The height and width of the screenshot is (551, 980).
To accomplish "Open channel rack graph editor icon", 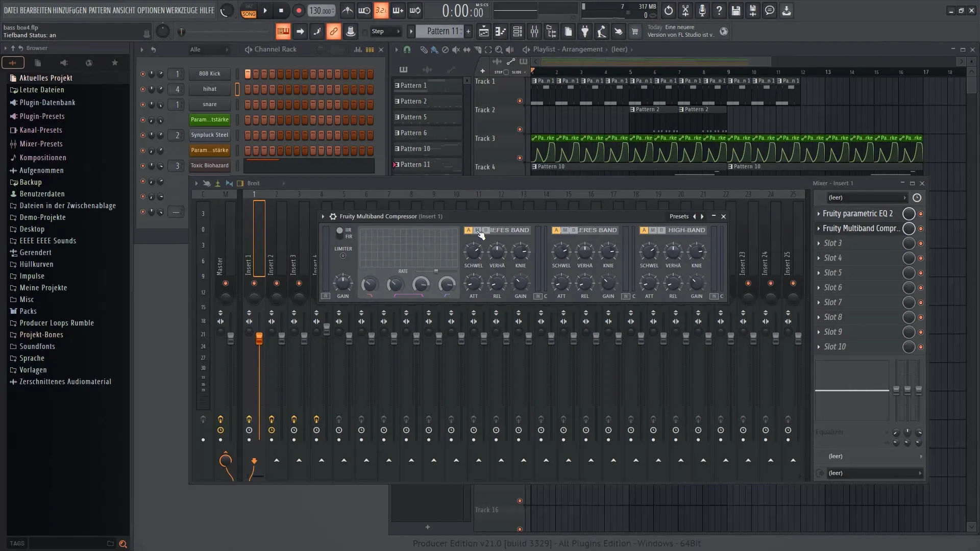I will (358, 49).
